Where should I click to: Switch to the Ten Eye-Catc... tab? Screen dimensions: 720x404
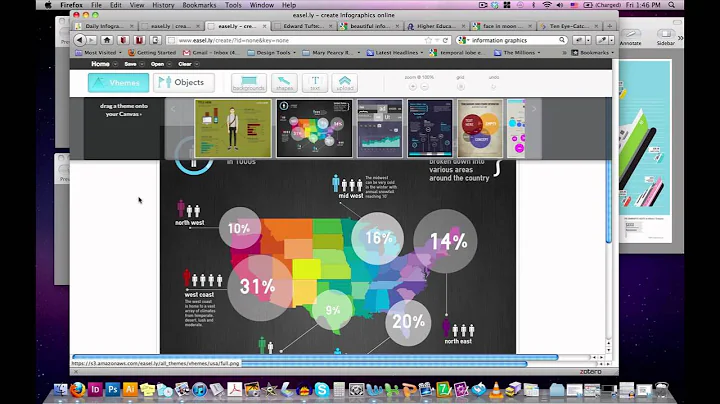click(x=569, y=26)
